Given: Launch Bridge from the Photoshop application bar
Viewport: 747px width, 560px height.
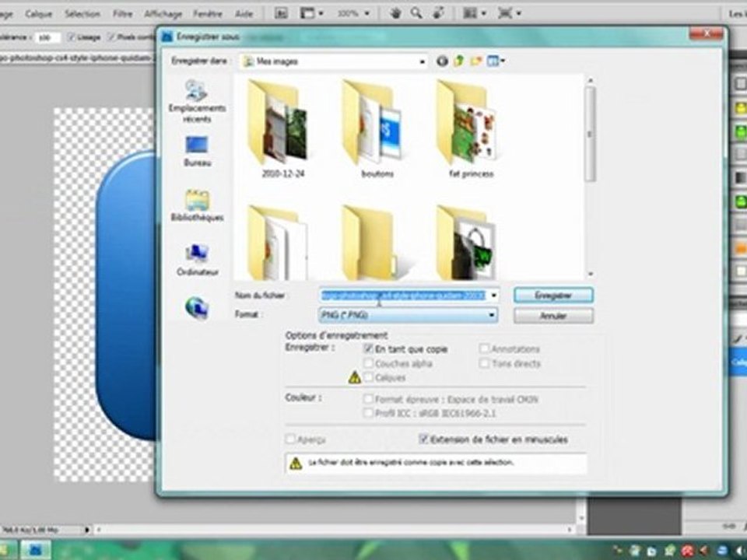Looking at the screenshot, I should [x=281, y=13].
